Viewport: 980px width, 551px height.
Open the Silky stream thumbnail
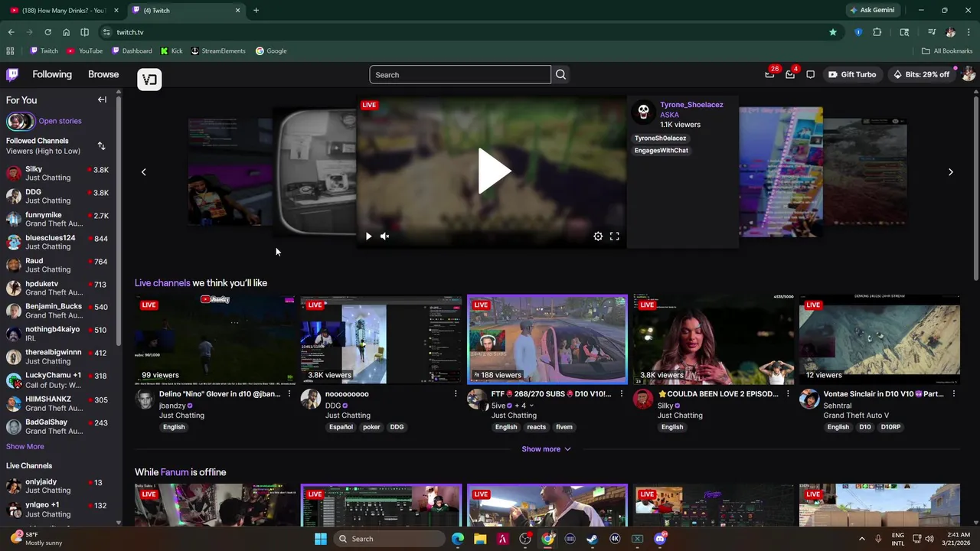pyautogui.click(x=714, y=339)
